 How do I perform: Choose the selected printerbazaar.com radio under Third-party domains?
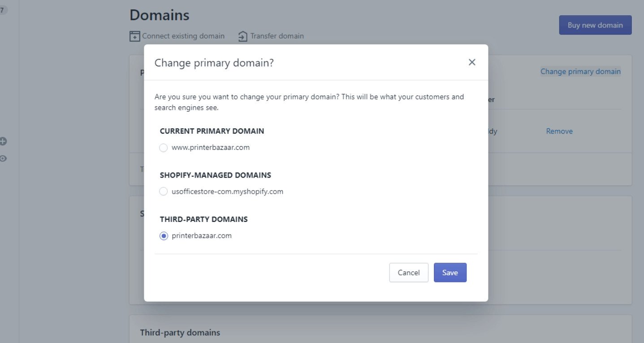point(164,236)
